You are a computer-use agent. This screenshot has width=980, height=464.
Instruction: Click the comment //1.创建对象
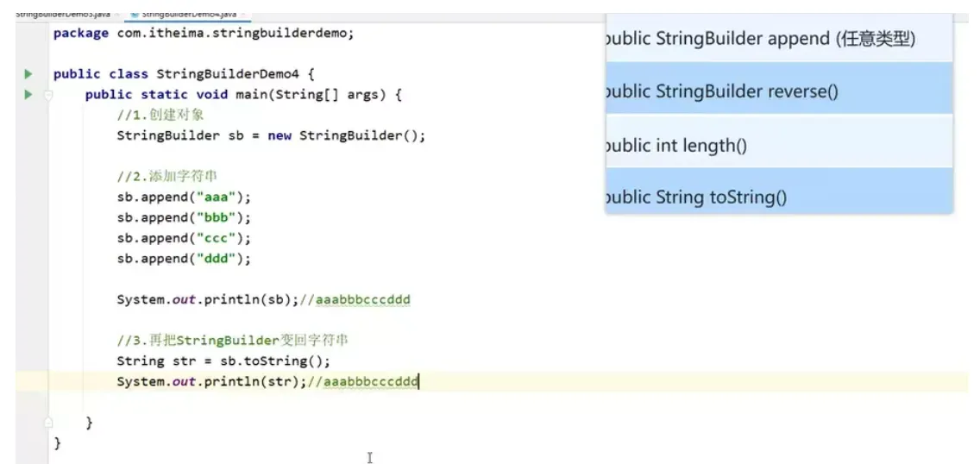[160, 116]
